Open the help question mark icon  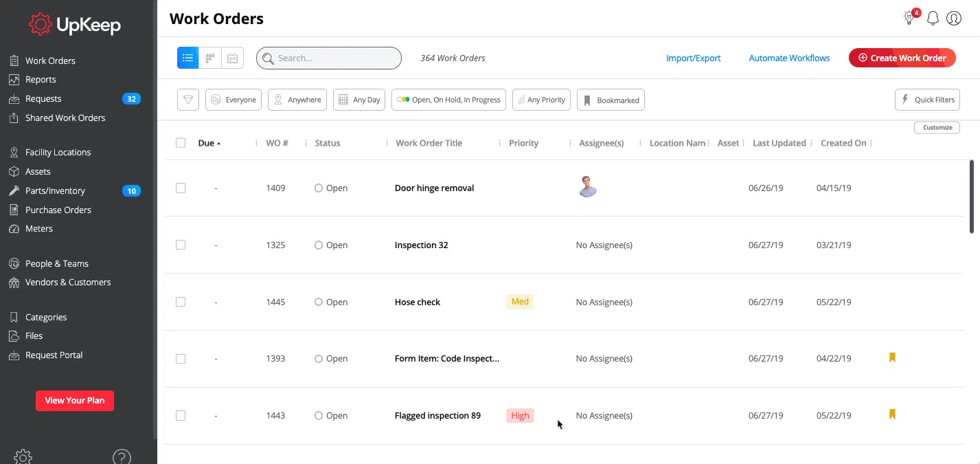122,456
